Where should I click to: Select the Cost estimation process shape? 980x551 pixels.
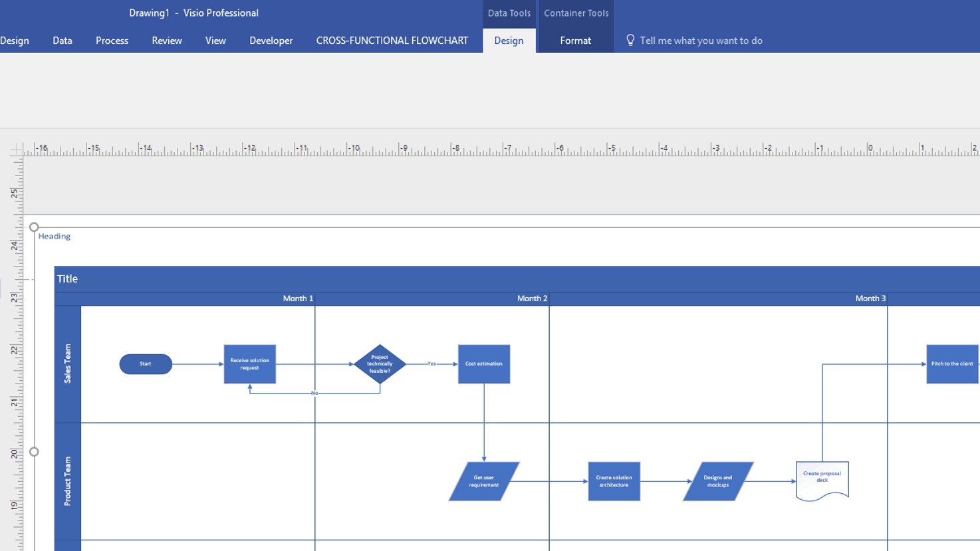tap(484, 364)
